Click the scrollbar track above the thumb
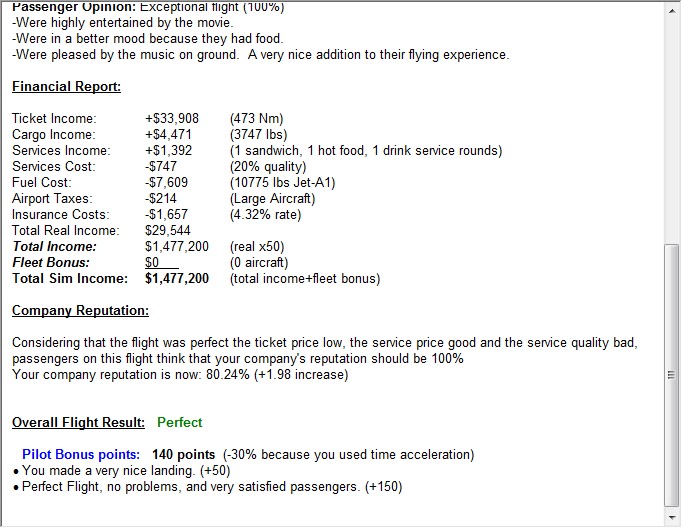Viewport: 682px width, 528px height. click(671, 130)
